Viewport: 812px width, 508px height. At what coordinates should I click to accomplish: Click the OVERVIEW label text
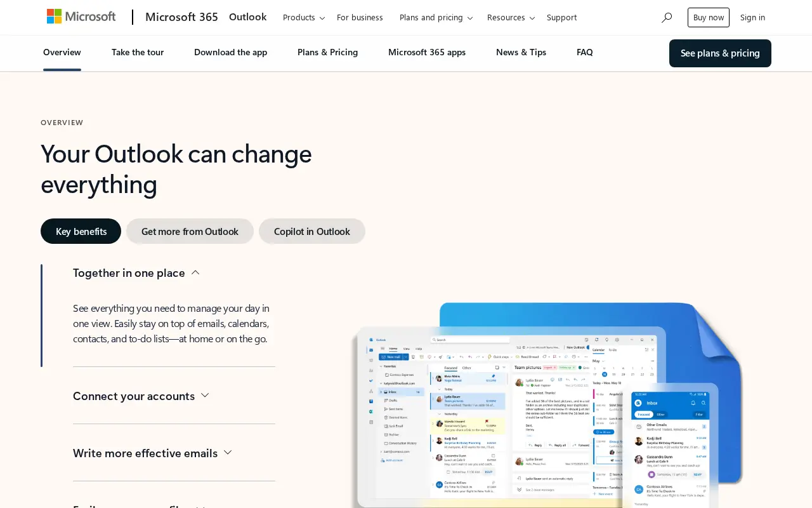tap(62, 123)
